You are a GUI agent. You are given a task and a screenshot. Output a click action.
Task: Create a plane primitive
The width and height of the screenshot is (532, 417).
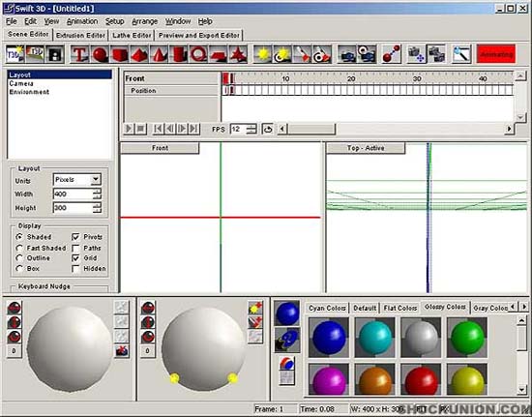click(219, 54)
